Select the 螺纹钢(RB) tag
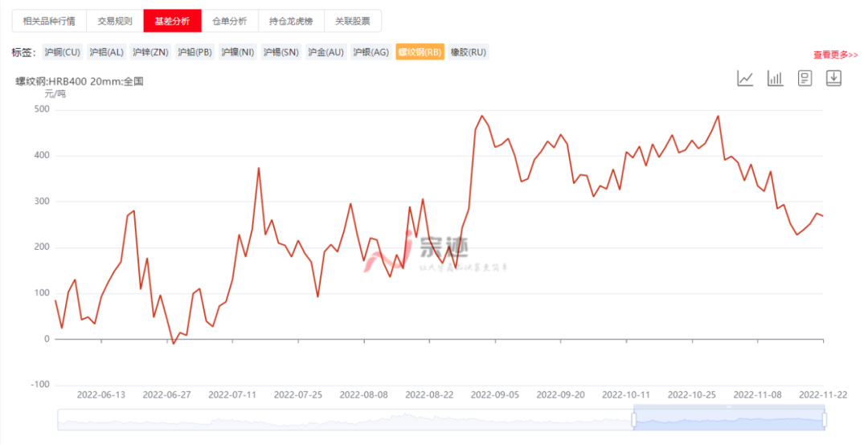The width and height of the screenshot is (868, 445). coord(420,52)
